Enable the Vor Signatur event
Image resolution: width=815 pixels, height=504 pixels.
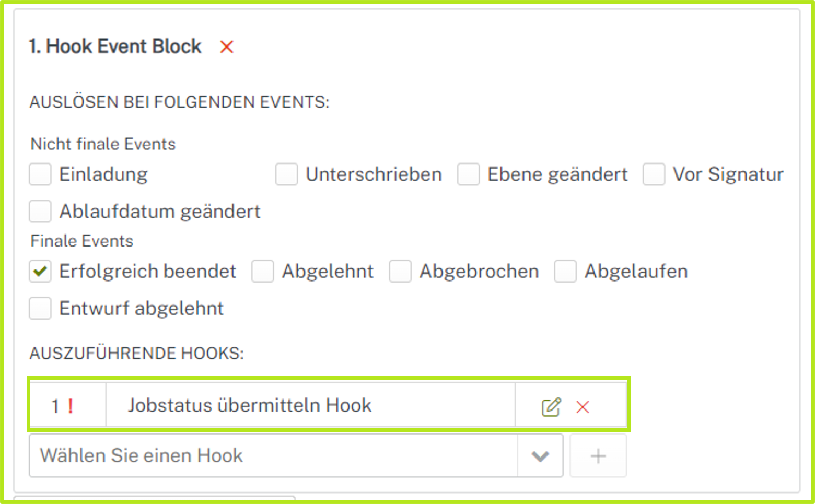click(654, 174)
